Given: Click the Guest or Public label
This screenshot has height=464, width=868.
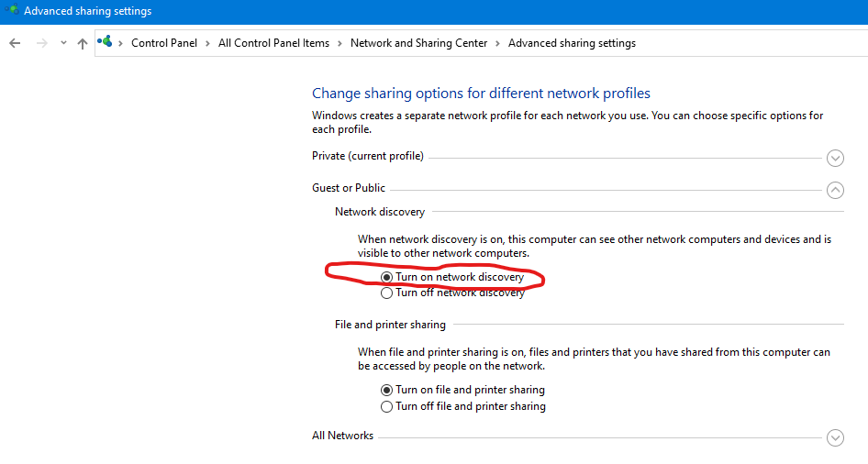Looking at the screenshot, I should point(348,188).
